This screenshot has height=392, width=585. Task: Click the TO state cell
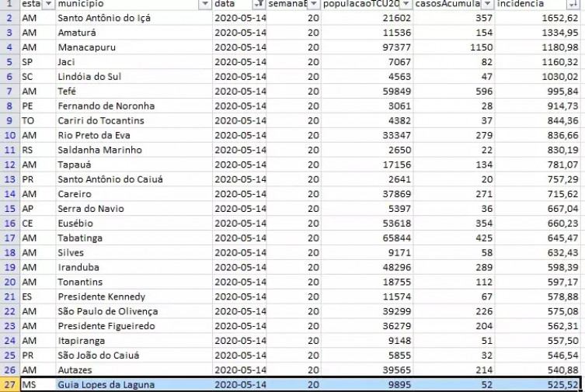(x=38, y=120)
